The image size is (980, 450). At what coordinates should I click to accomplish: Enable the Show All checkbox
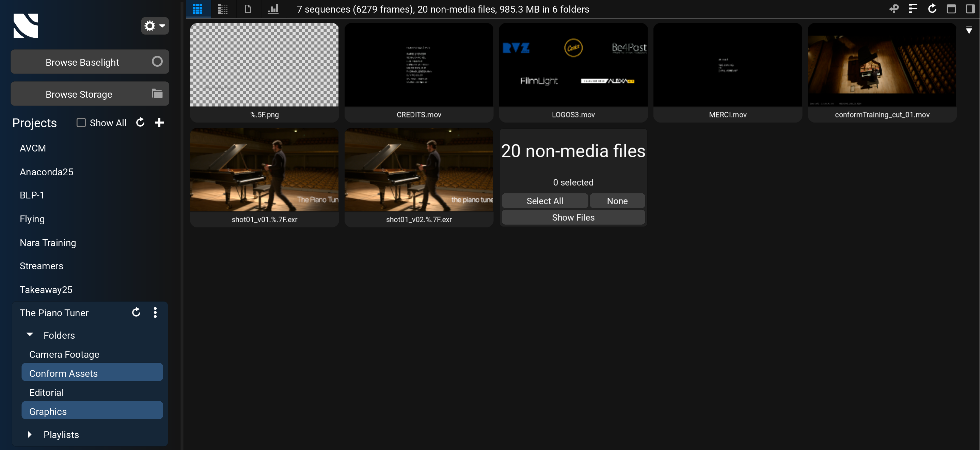(x=81, y=123)
